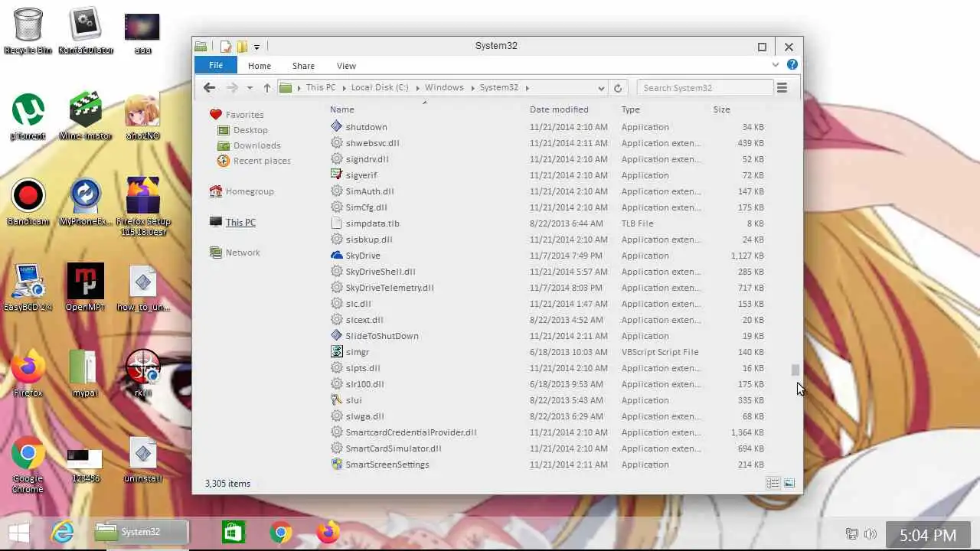Open the View ribbon tab

[x=346, y=66]
